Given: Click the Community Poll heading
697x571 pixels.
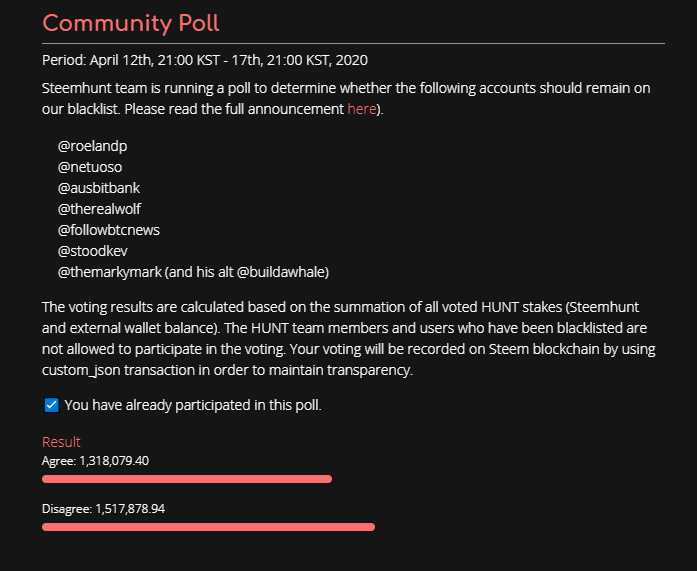Looking at the screenshot, I should pyautogui.click(x=131, y=23).
